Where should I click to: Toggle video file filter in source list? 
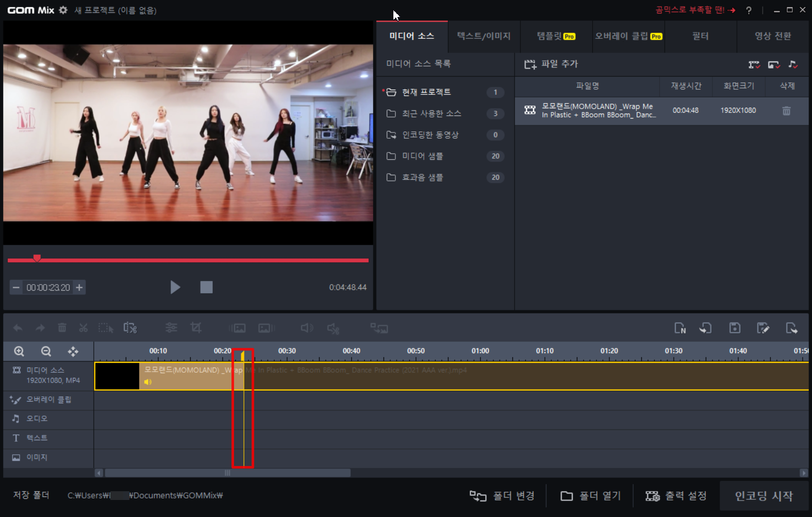pyautogui.click(x=754, y=64)
